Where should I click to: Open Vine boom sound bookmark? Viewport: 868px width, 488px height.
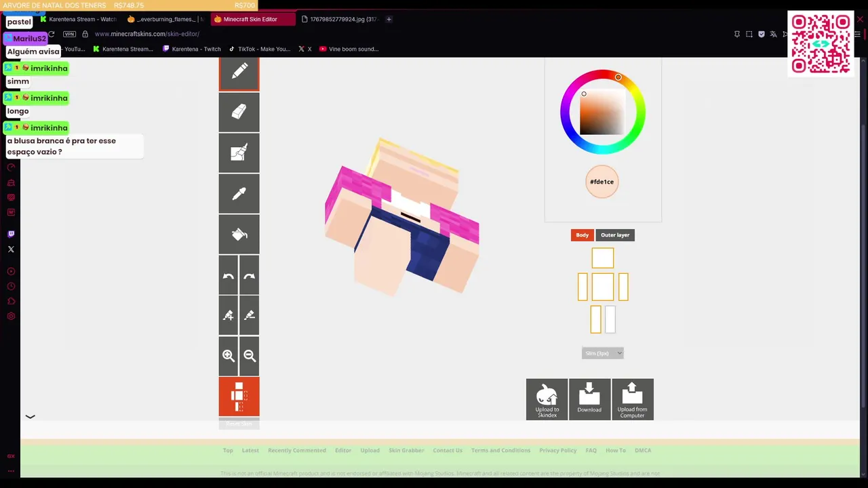click(x=349, y=49)
